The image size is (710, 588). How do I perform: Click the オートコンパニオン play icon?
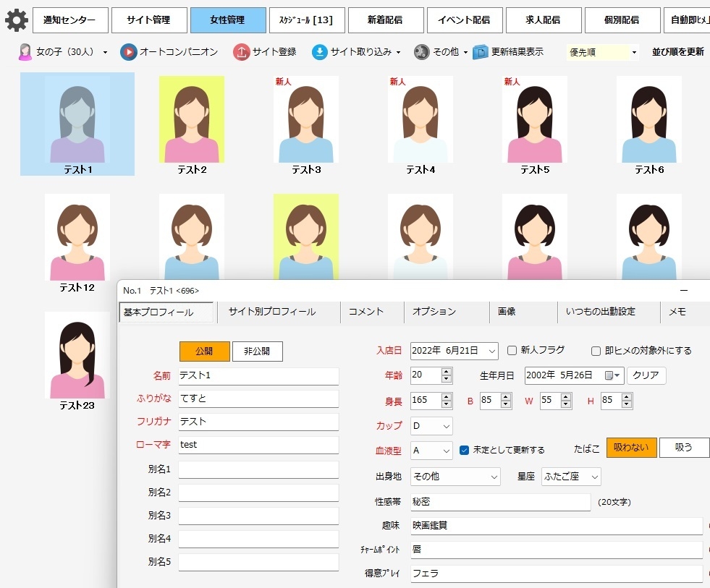pos(128,52)
